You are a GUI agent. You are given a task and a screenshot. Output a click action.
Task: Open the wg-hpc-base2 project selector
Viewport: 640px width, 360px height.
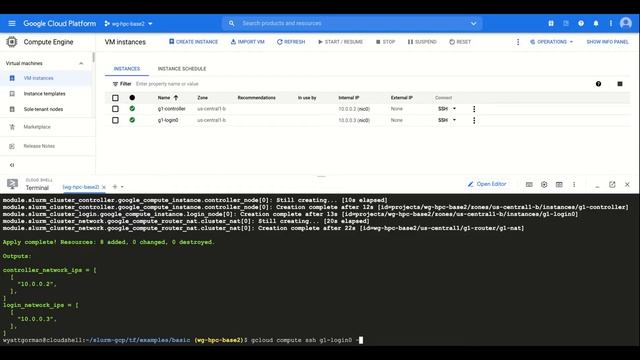128,24
